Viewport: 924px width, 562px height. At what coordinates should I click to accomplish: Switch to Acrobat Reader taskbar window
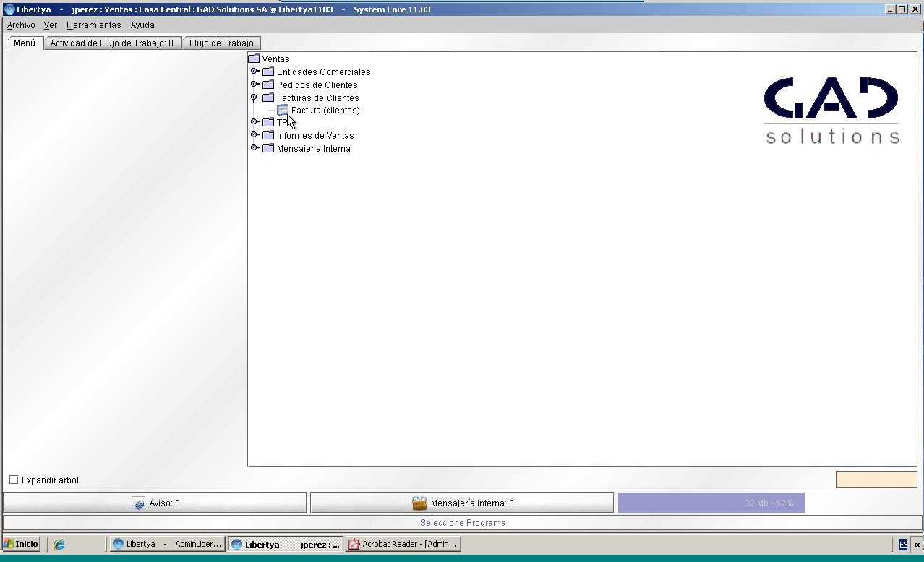tap(403, 544)
